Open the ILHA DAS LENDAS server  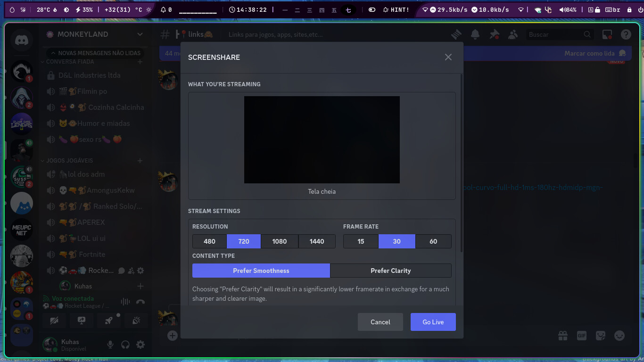(22, 124)
